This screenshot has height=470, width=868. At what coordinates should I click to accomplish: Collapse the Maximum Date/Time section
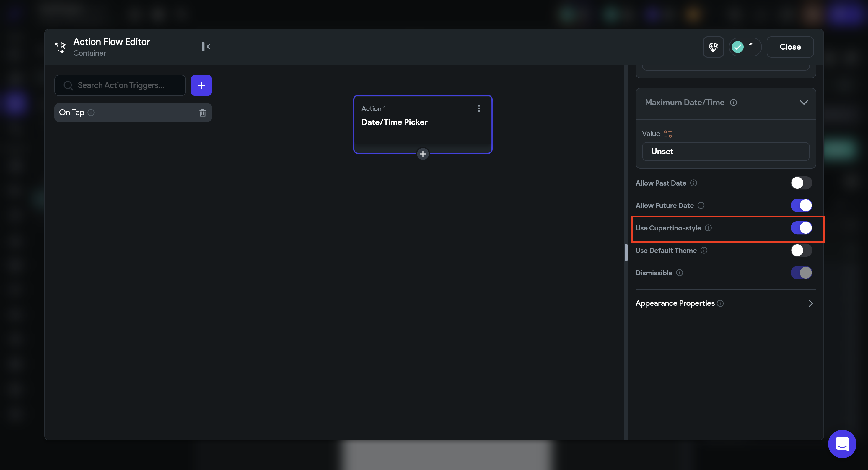tap(804, 103)
